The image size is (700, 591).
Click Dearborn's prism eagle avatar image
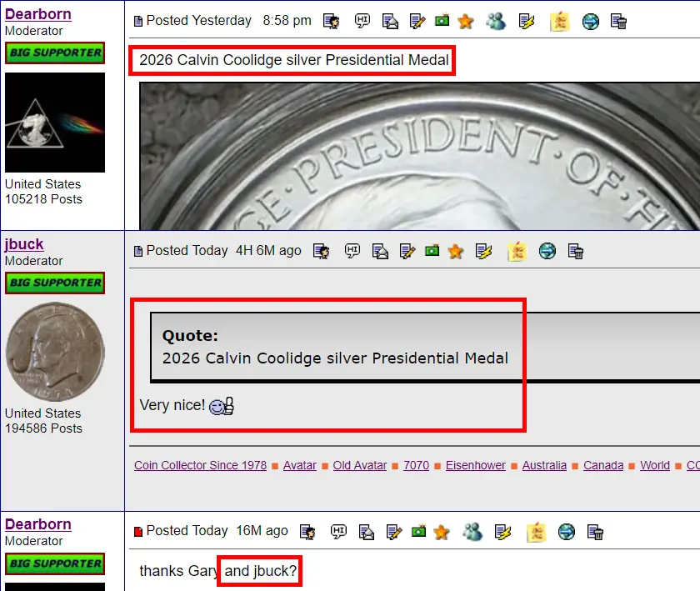[55, 123]
